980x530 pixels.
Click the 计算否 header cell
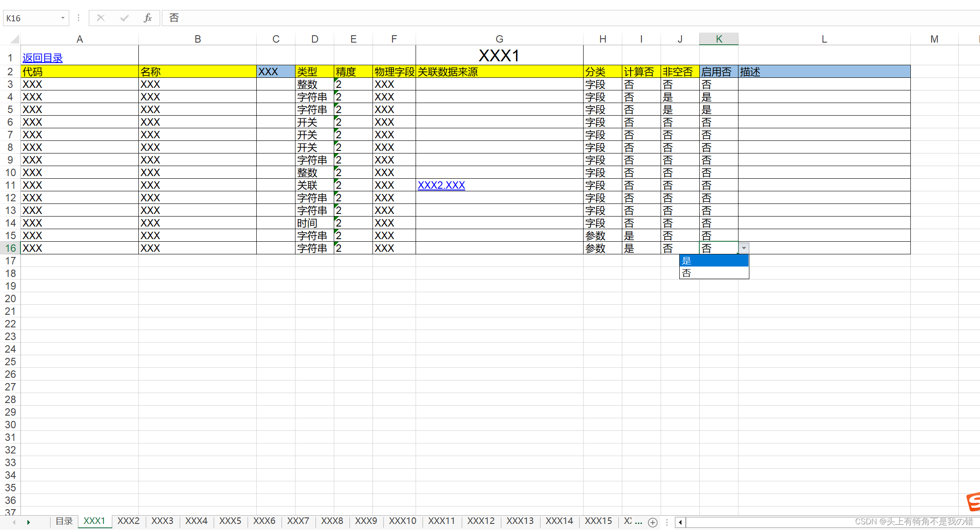pyautogui.click(x=641, y=71)
